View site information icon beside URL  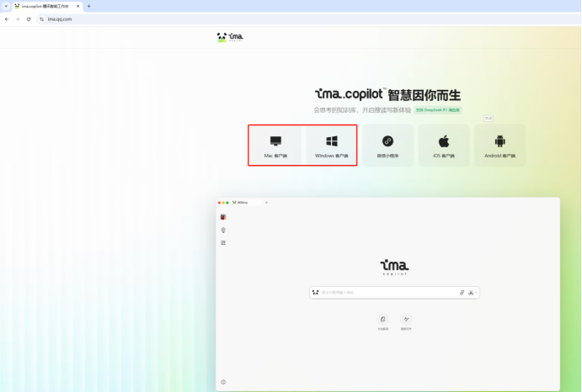(41, 19)
